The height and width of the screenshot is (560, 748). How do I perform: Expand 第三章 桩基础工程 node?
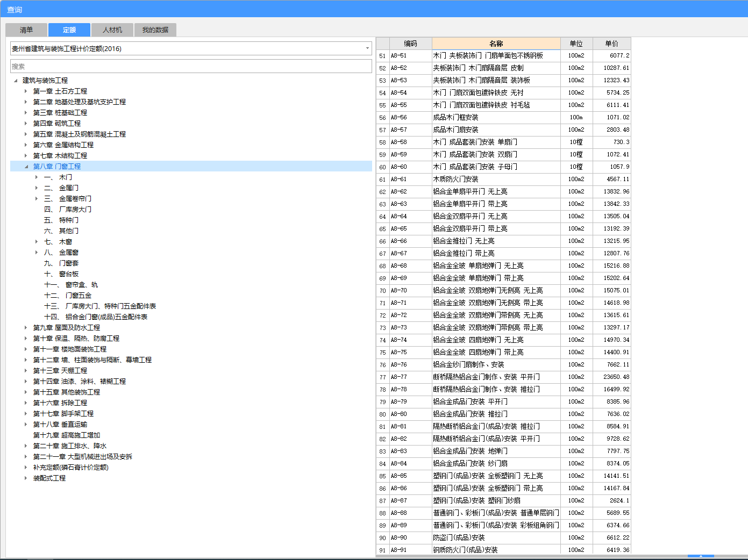tap(26, 113)
